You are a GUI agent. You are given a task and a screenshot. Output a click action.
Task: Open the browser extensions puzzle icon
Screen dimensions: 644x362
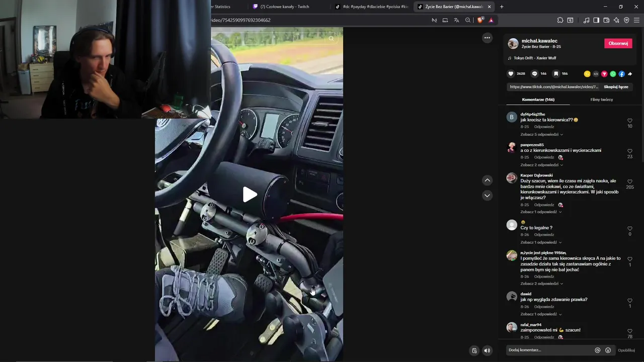coord(560,20)
